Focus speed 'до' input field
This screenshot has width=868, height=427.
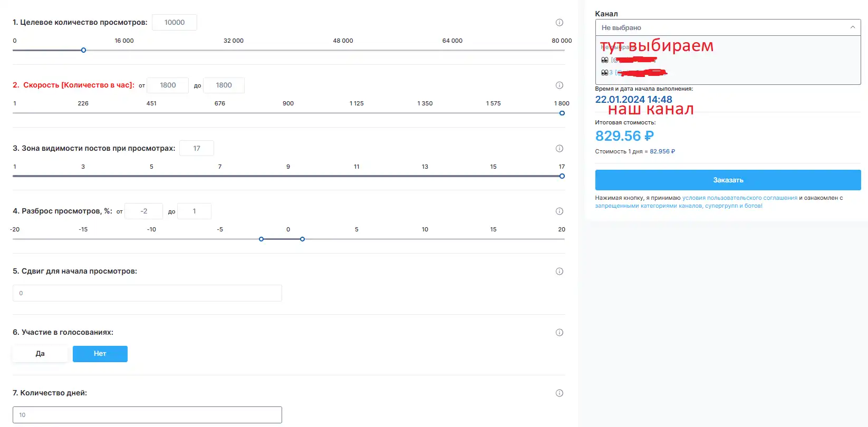pos(224,85)
